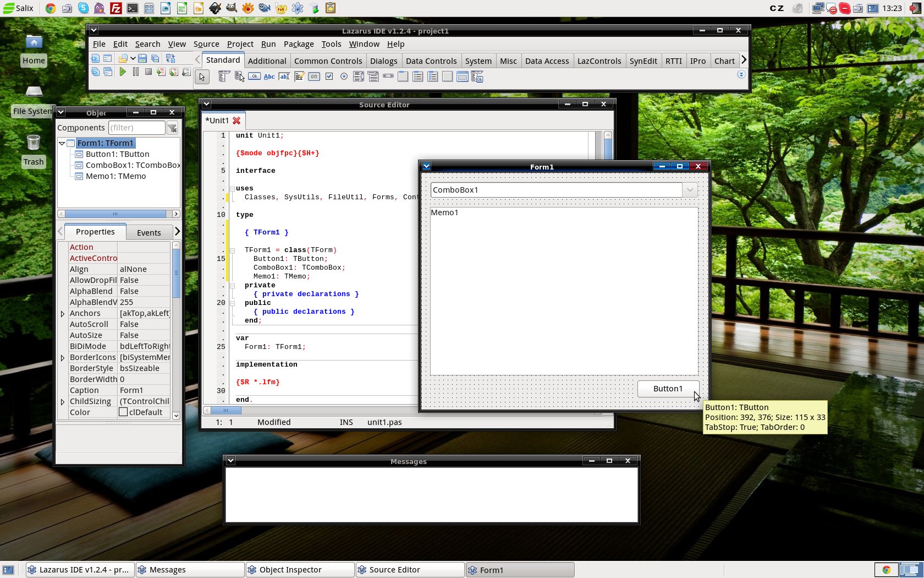This screenshot has height=578, width=924.
Task: Open the dropdown arrow beside the Open icon
Action: coord(133,58)
